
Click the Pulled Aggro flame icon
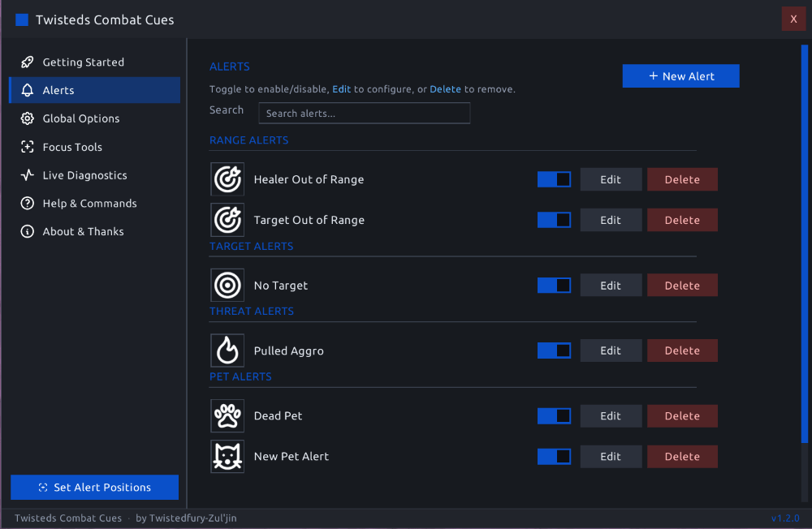pyautogui.click(x=227, y=351)
